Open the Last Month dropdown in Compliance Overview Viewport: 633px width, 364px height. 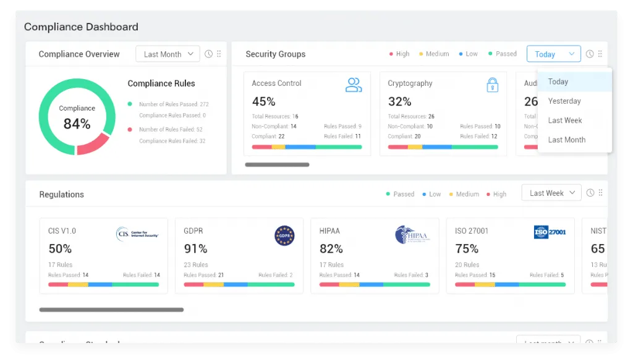pyautogui.click(x=168, y=54)
